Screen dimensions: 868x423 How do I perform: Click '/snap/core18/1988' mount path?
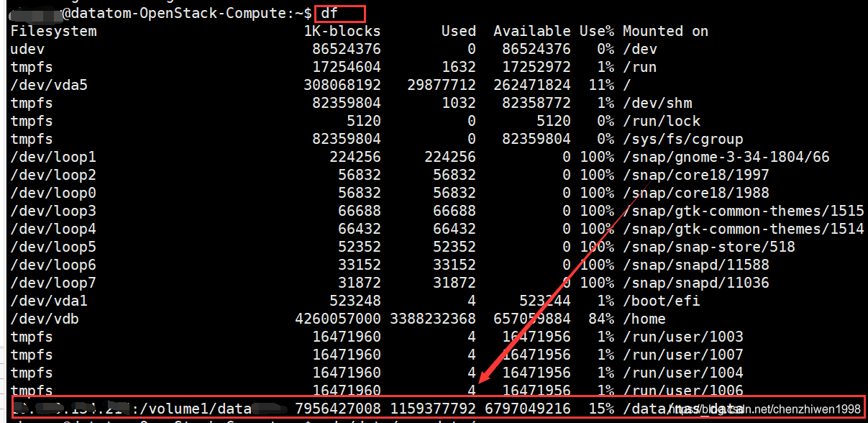[x=696, y=193]
